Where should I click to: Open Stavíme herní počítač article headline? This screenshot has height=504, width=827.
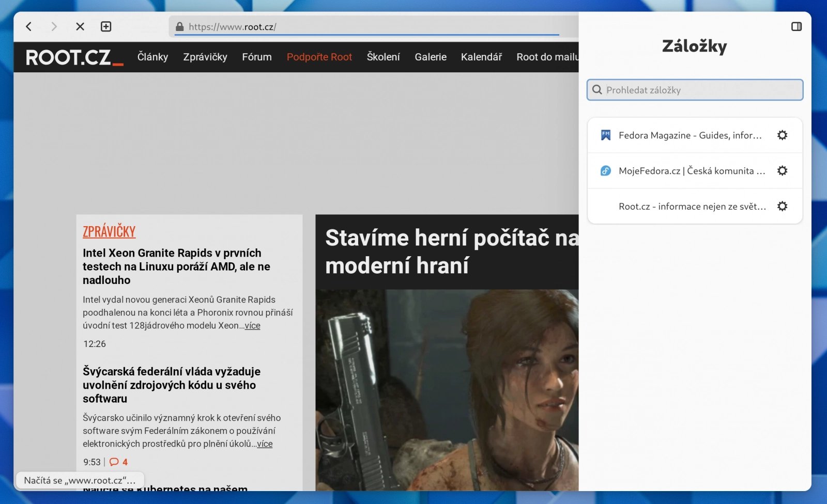(x=452, y=252)
